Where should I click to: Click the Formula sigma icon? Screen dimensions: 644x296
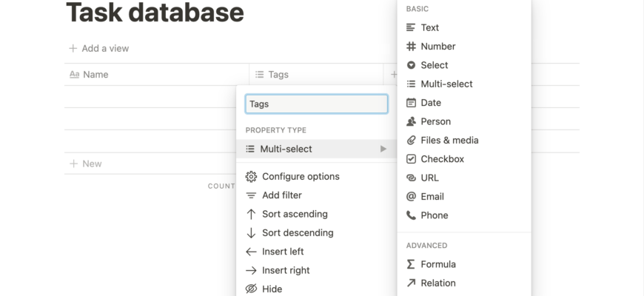[411, 264]
